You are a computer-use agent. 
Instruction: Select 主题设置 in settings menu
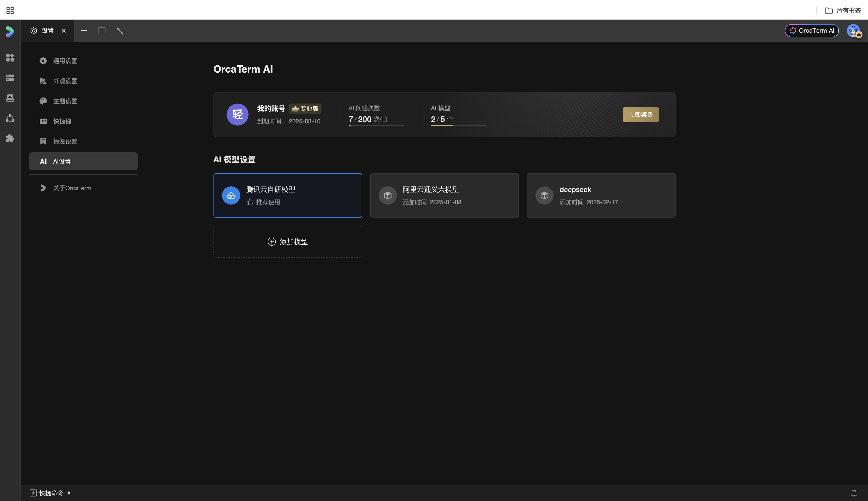click(83, 101)
